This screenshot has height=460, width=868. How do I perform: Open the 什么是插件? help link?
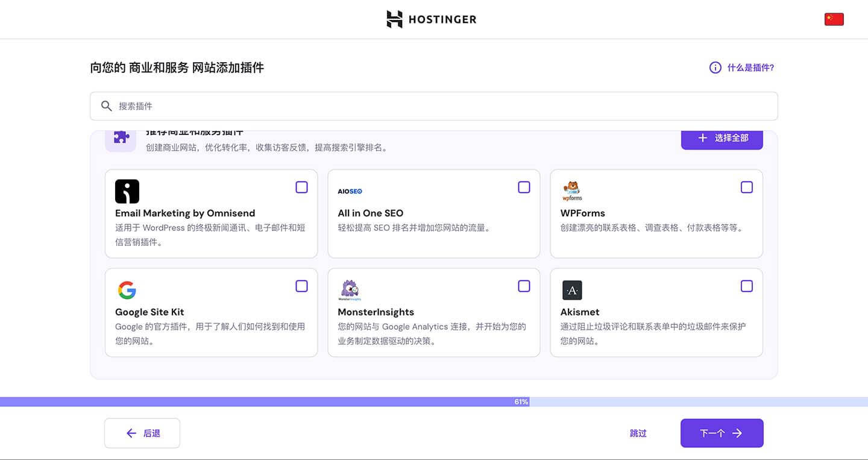pos(750,68)
